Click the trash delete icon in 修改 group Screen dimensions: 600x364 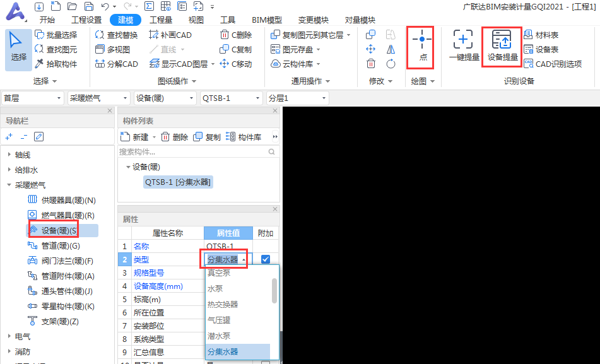click(x=371, y=64)
